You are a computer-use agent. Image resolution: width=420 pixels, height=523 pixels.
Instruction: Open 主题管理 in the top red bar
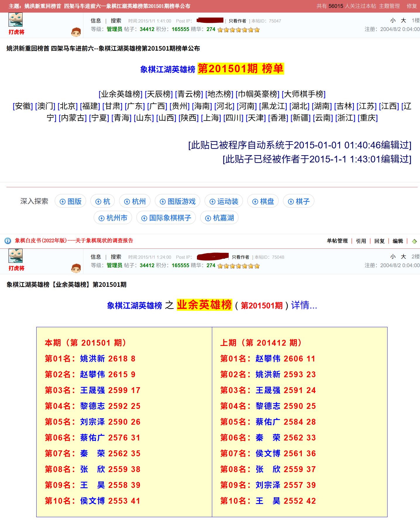point(389,6)
